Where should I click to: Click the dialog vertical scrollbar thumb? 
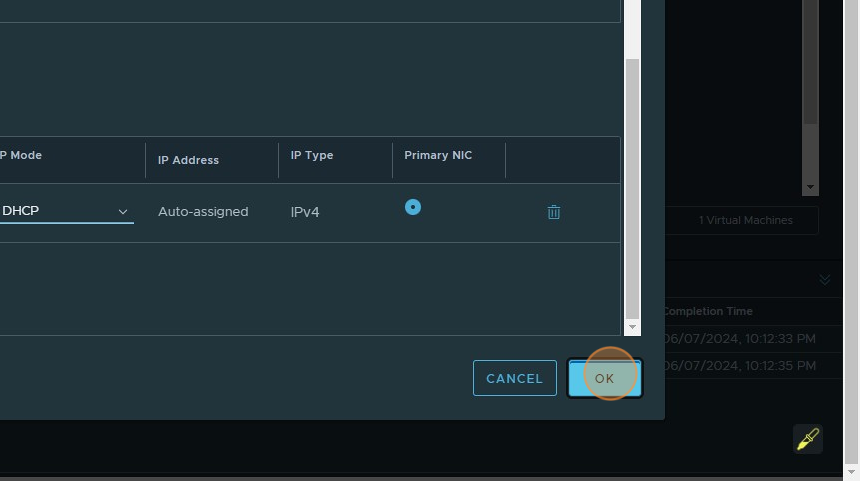coord(632,188)
